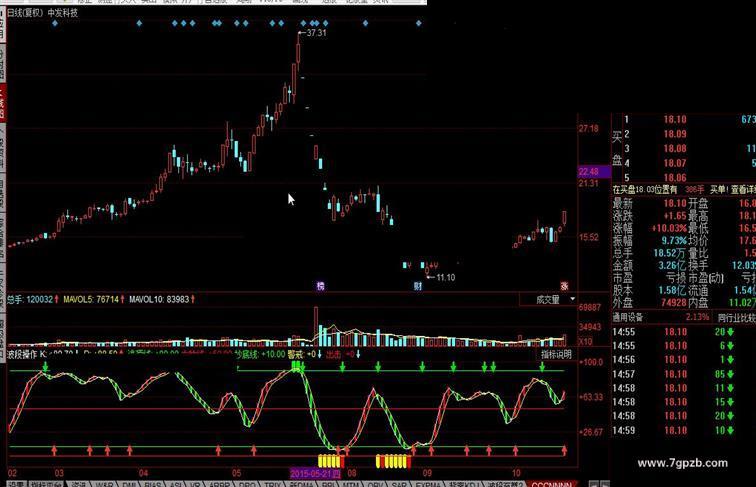Image resolution: width=756 pixels, height=487 pixels.
Task: Click the blue 财 marker under the chart
Action: [x=418, y=286]
